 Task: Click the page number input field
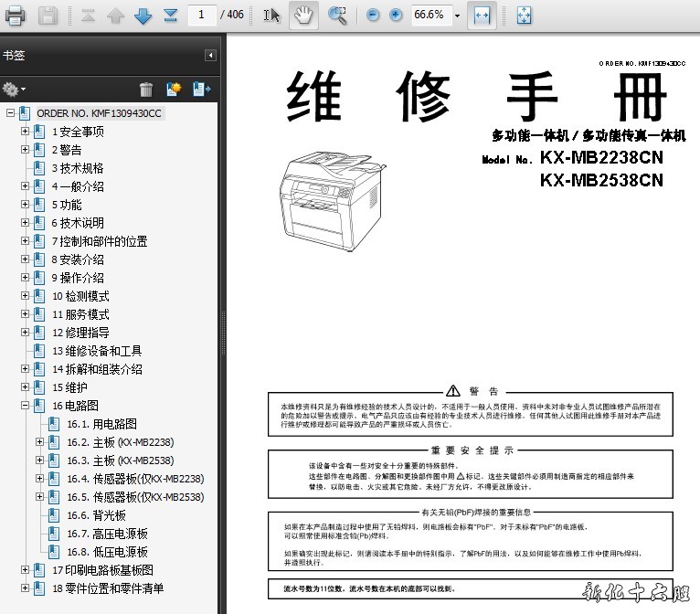coord(202,16)
